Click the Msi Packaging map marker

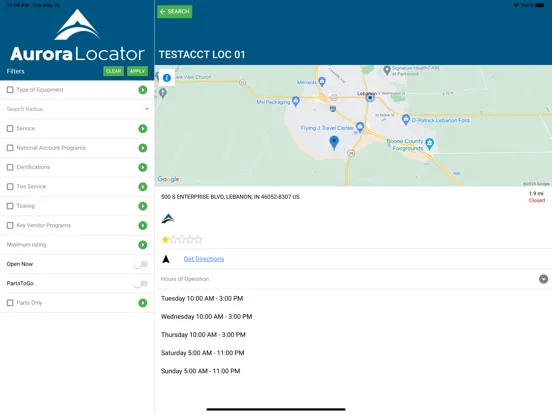click(x=296, y=101)
